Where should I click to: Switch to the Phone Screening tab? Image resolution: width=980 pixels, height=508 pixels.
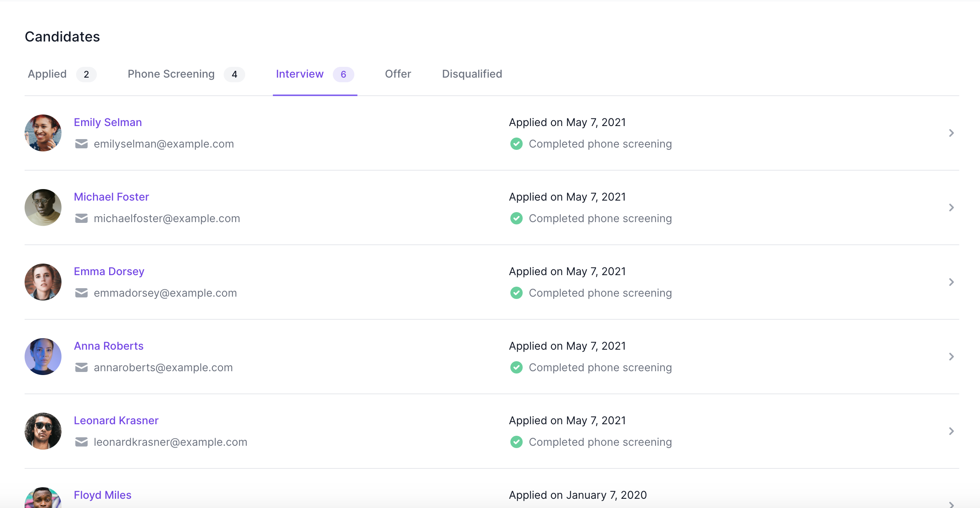click(x=186, y=74)
